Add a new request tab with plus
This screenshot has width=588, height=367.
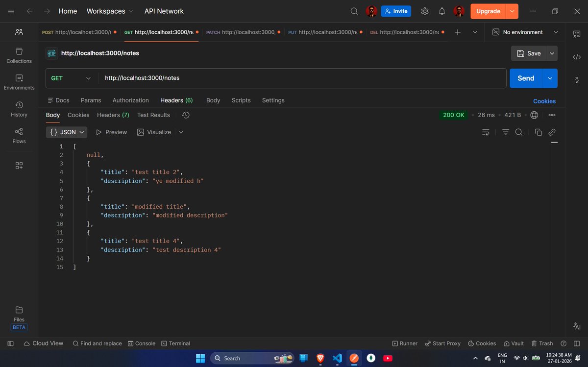[x=457, y=32]
